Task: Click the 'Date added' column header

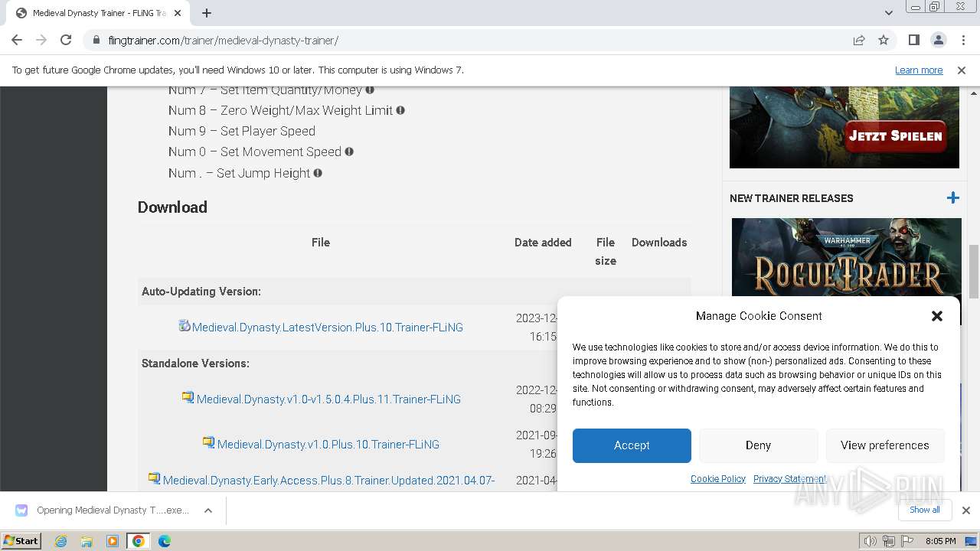Action: click(543, 243)
